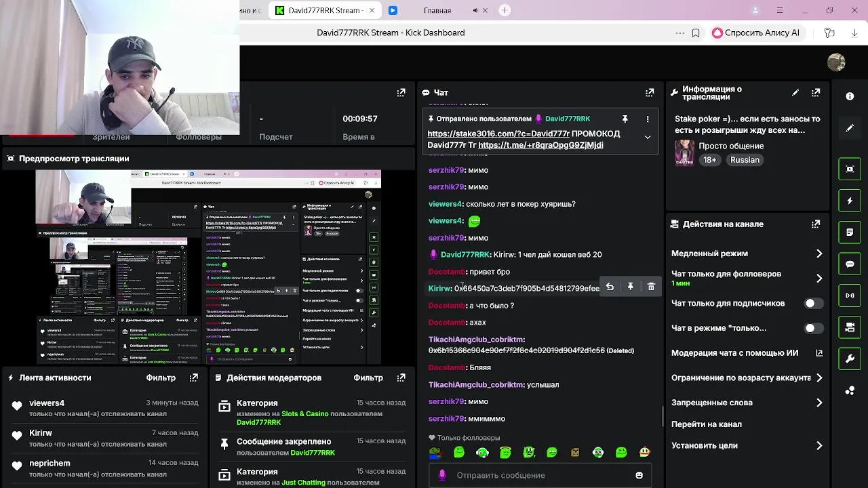Open the info icon in right sidebar
This screenshot has height=488, width=868.
[850, 96]
